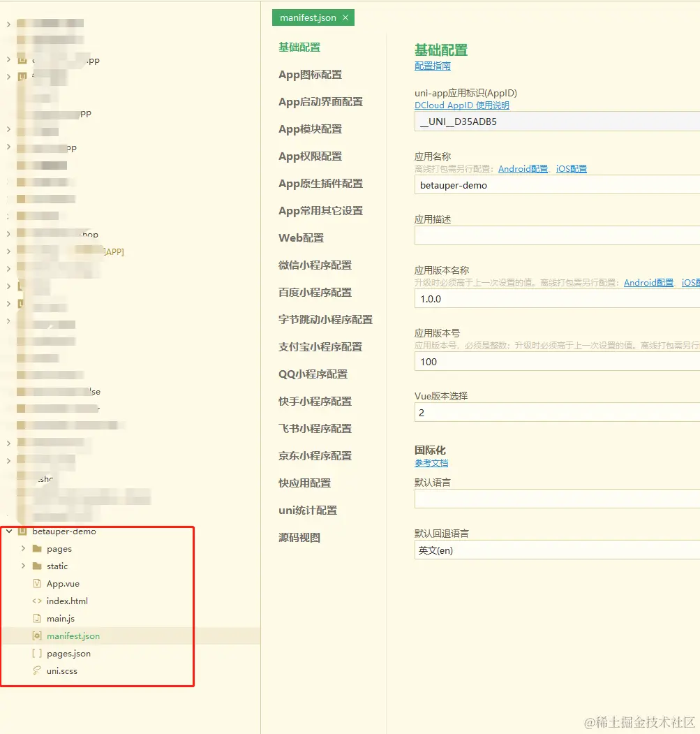Open App常用其它设置 section
This screenshot has height=734, width=700.
320,211
